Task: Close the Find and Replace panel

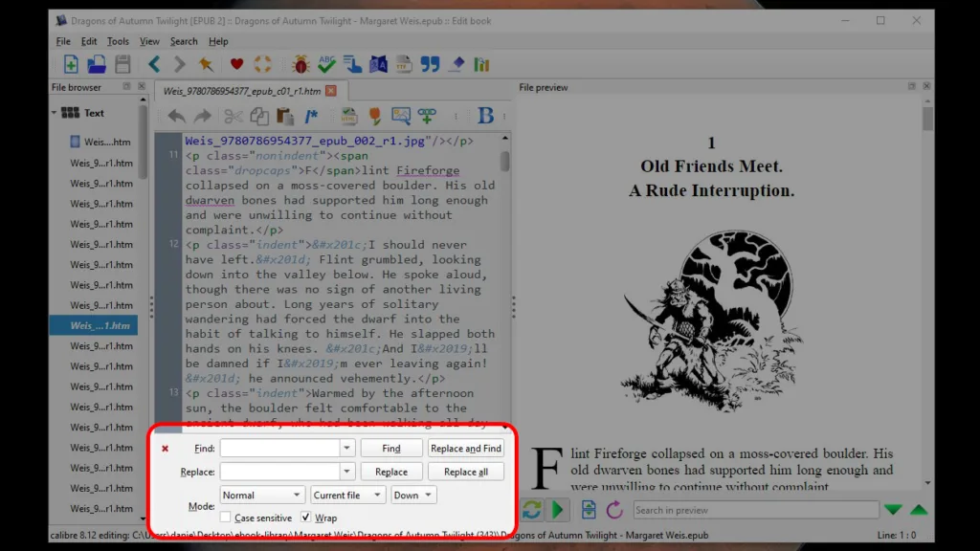Action: pyautogui.click(x=165, y=448)
